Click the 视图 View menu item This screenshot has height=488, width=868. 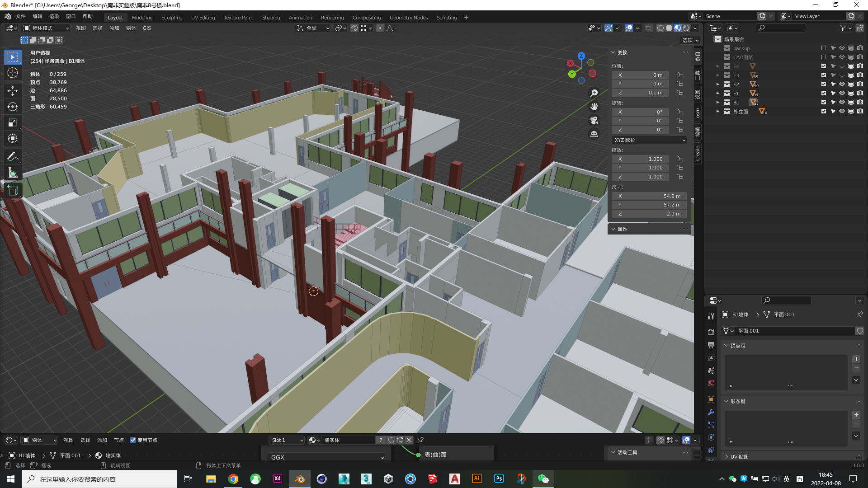point(80,28)
